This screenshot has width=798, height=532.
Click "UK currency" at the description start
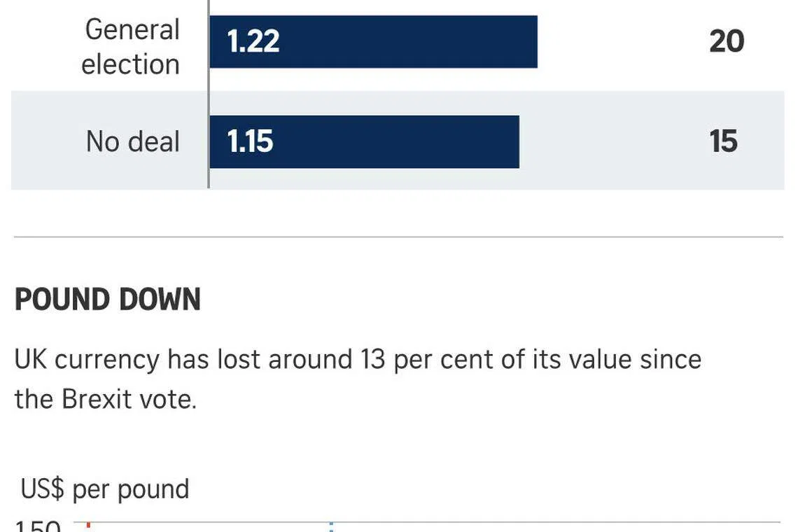(87, 360)
